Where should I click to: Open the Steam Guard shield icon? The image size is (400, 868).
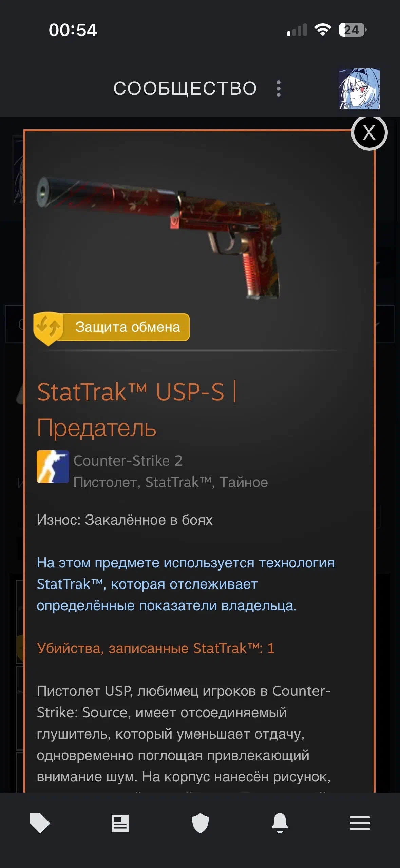point(200,823)
